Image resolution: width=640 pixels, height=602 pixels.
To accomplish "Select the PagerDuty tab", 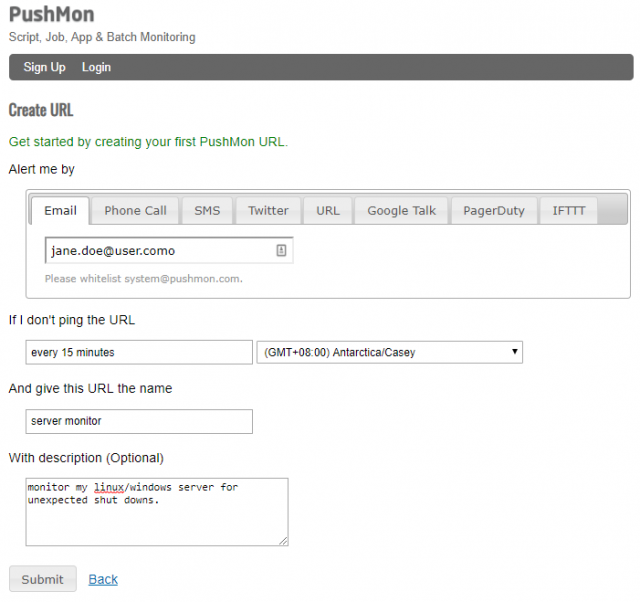I will pos(493,211).
